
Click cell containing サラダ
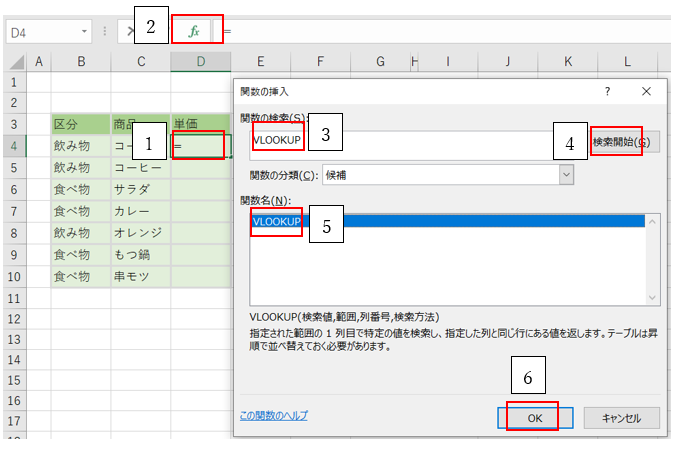pyautogui.click(x=141, y=189)
